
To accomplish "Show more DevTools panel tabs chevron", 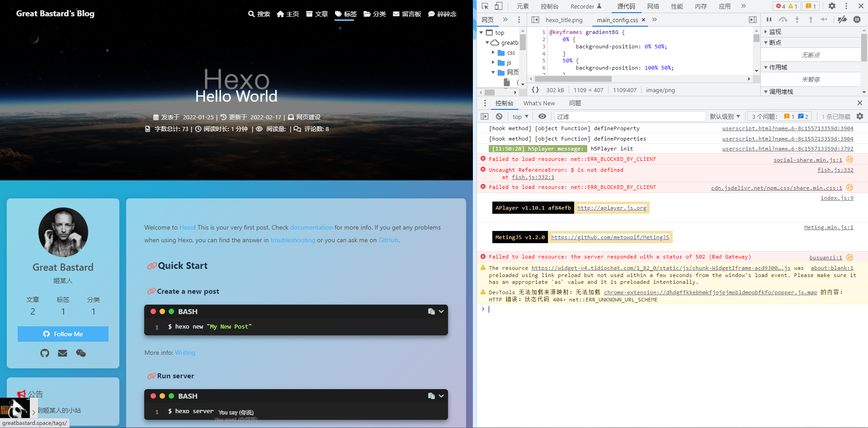I will 743,6.
